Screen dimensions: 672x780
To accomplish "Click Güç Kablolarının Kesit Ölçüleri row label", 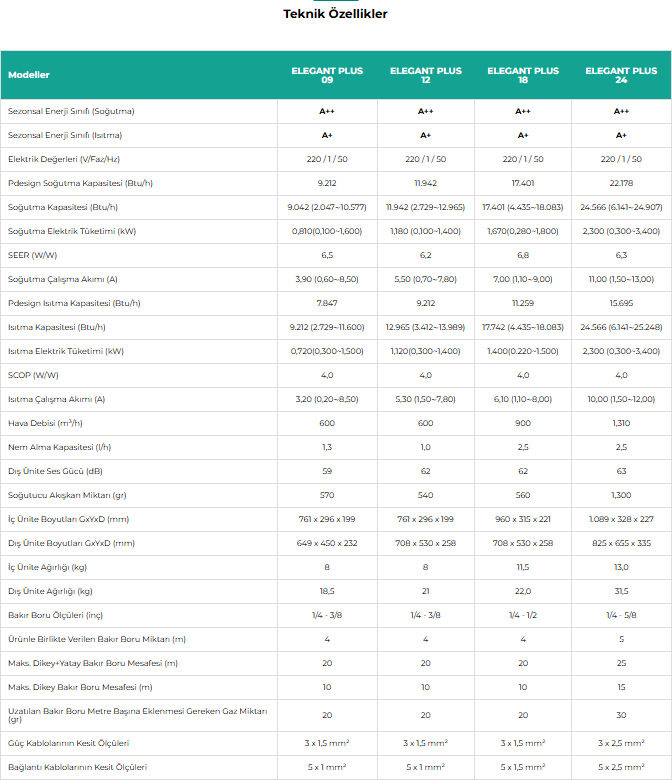I will coord(69,743).
